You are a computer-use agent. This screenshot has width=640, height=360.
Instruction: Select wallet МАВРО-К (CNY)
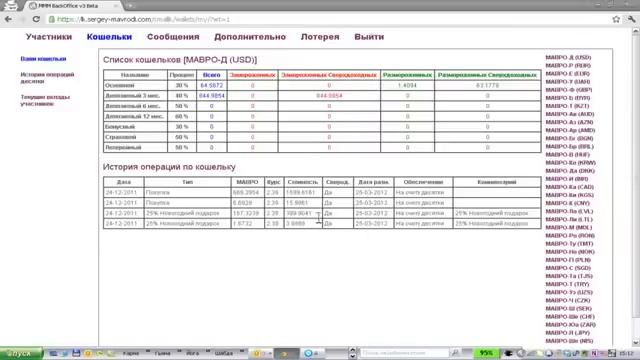(568, 203)
